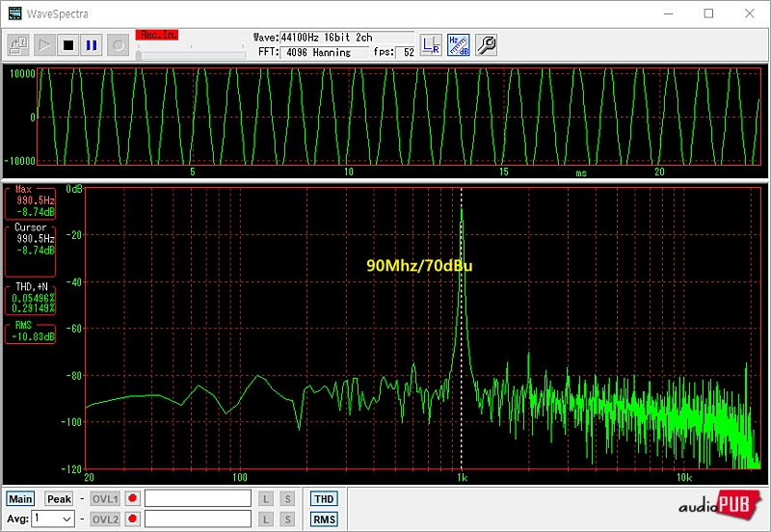771x532 pixels.
Task: Click the WaveSpectra title bar icon
Action: point(14,13)
